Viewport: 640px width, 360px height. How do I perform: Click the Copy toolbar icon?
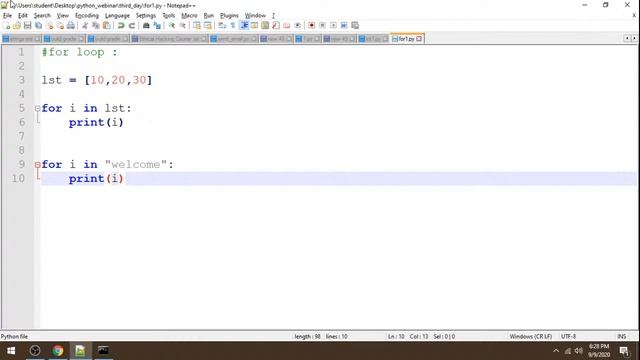(96, 25)
